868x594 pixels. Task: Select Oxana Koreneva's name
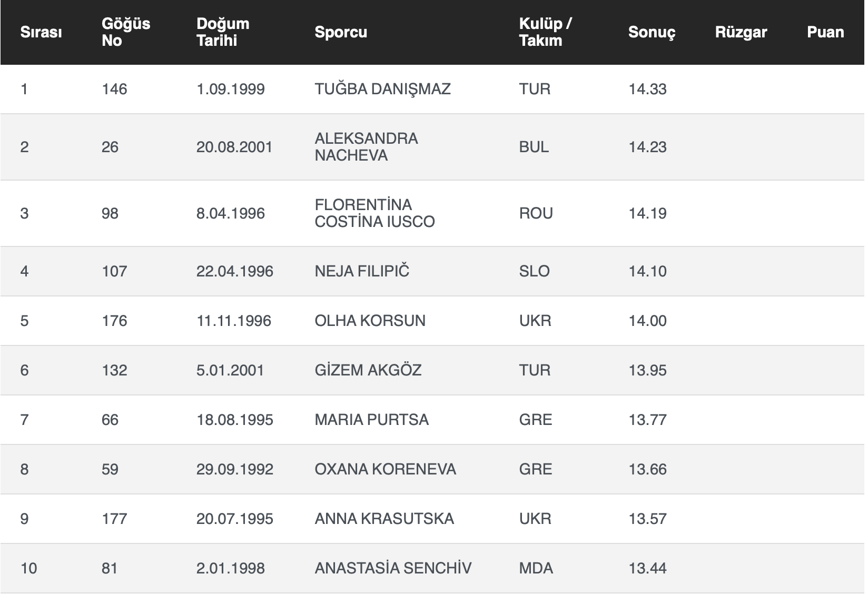385,469
